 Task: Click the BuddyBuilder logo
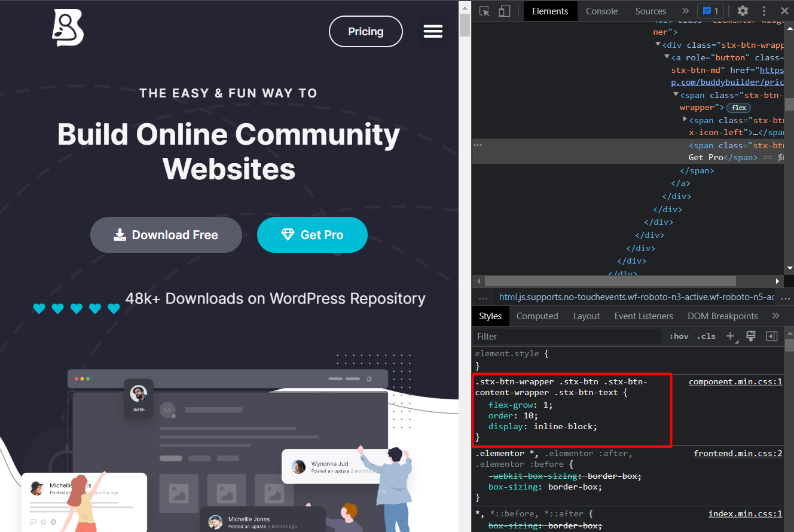click(68, 27)
